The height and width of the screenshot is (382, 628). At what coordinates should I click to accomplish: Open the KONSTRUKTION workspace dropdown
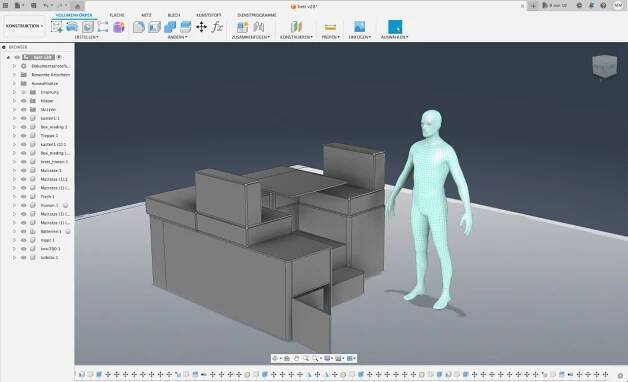(24, 26)
